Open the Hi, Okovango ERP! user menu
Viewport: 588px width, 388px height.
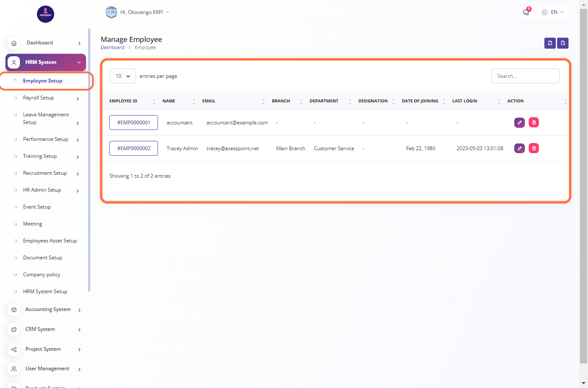138,12
